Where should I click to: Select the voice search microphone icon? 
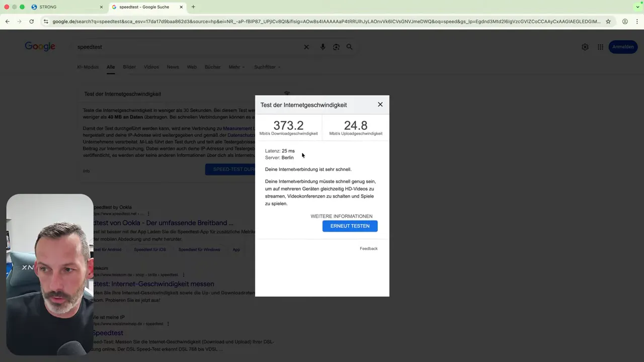(323, 47)
